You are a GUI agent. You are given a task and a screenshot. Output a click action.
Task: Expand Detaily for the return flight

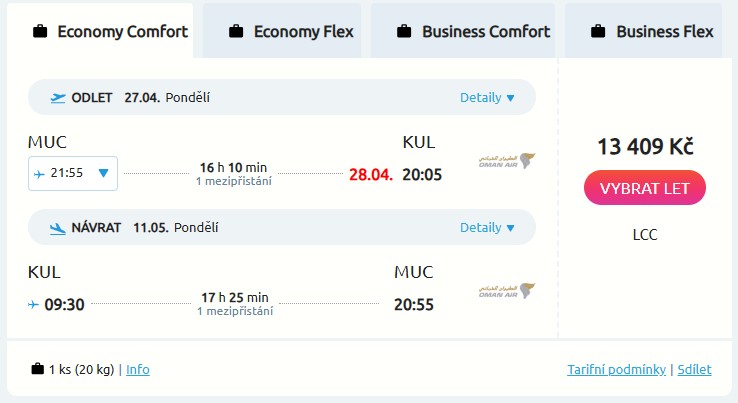click(x=487, y=228)
